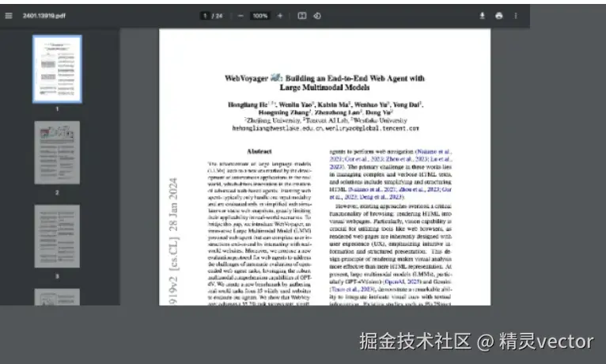Click the zoom out minus button
Image resolution: width=606 pixels, height=364 pixels.
pos(241,16)
